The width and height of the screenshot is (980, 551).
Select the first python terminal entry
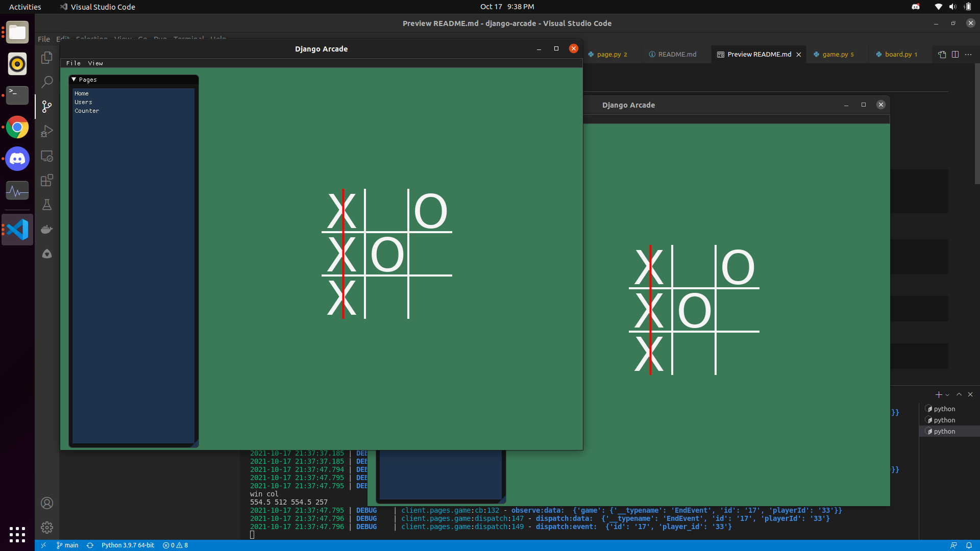point(949,409)
